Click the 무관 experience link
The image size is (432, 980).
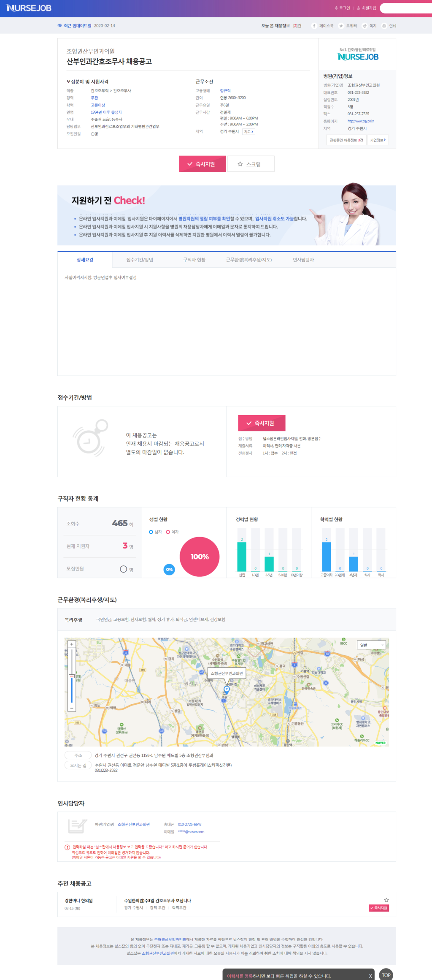[x=94, y=98]
